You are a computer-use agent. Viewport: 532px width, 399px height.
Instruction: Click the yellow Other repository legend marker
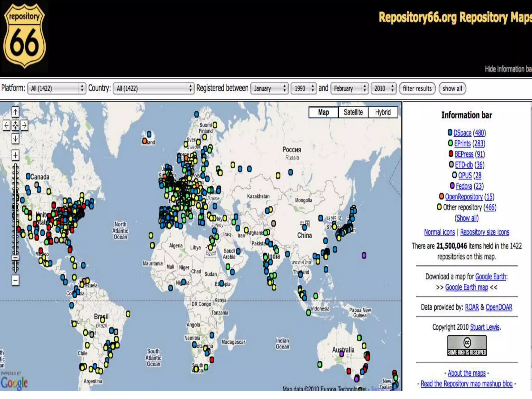[439, 207]
